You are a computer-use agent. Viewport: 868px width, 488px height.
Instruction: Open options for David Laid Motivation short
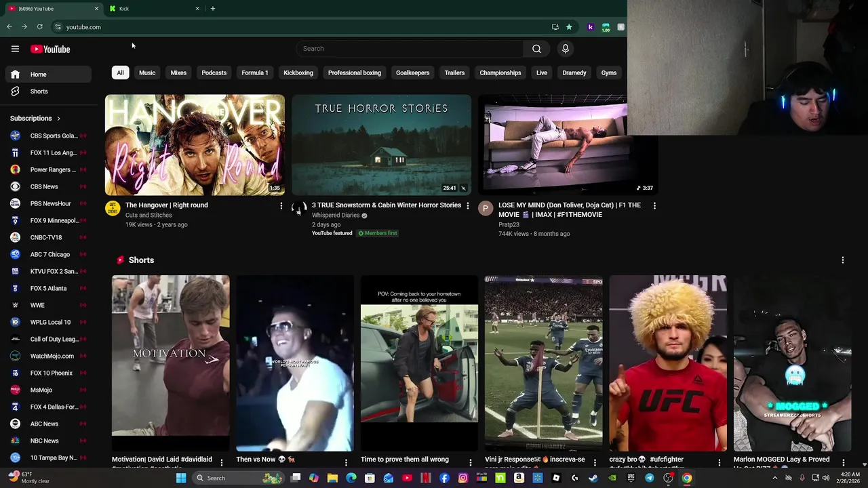(x=221, y=462)
